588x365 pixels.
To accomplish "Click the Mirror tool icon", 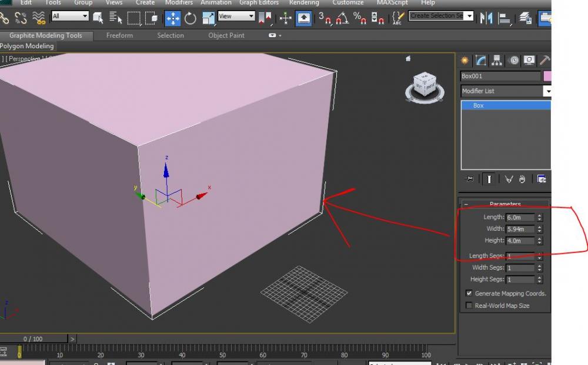I will 486,18.
